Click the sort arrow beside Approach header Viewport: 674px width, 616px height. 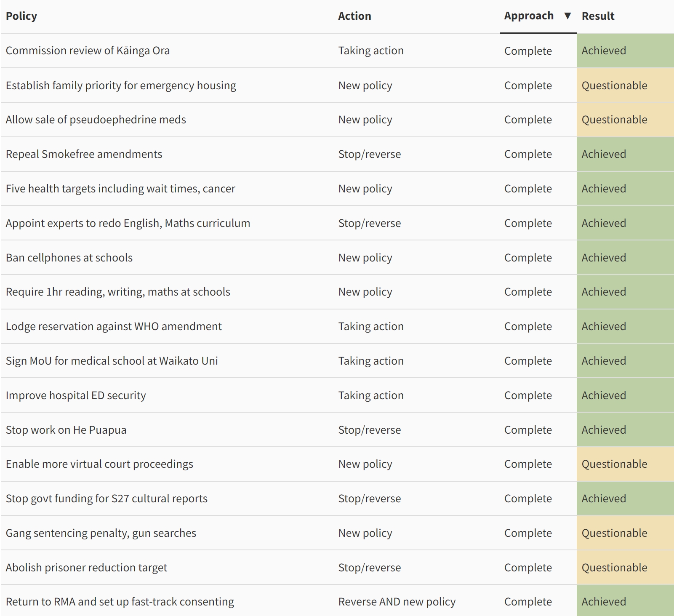coord(567,16)
